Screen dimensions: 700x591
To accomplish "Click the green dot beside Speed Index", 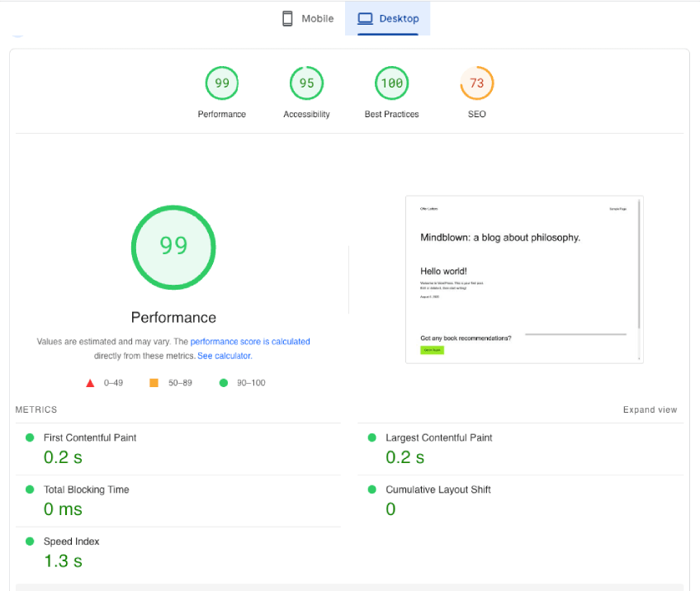I will point(30,541).
